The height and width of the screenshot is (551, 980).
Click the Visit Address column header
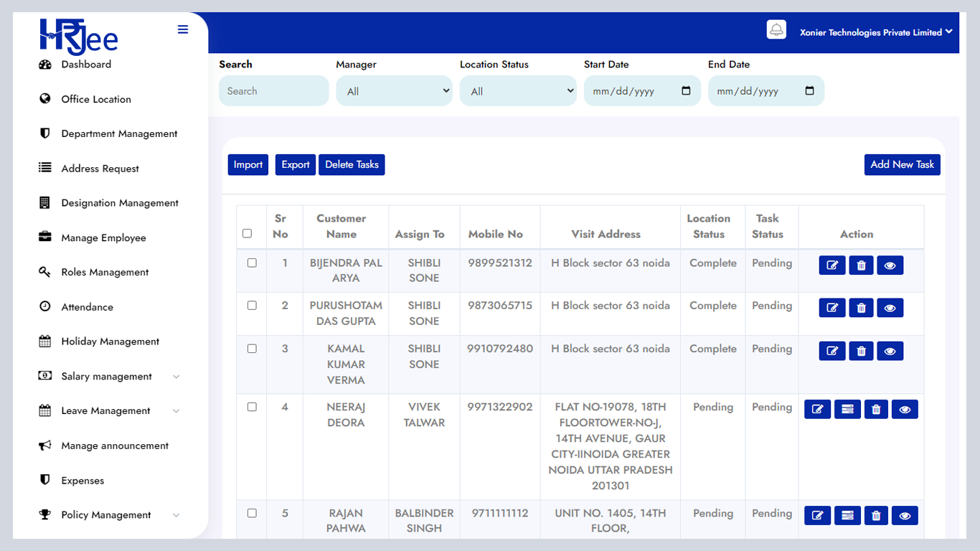pos(606,234)
